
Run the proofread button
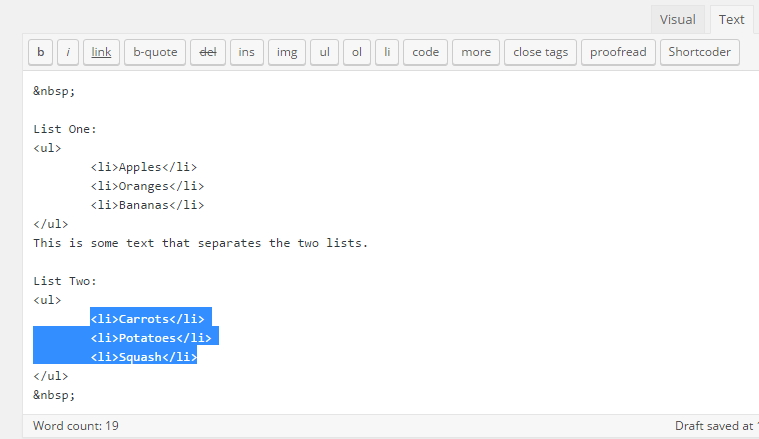[x=618, y=52]
